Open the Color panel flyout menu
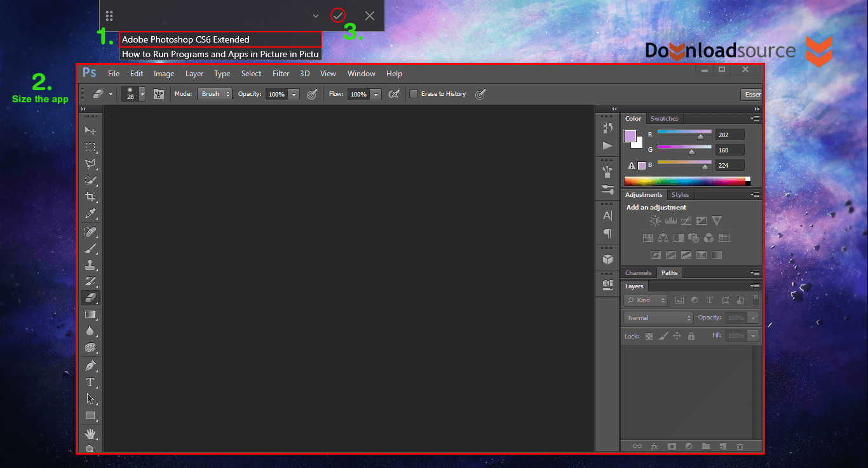Image resolution: width=868 pixels, height=468 pixels. (755, 119)
